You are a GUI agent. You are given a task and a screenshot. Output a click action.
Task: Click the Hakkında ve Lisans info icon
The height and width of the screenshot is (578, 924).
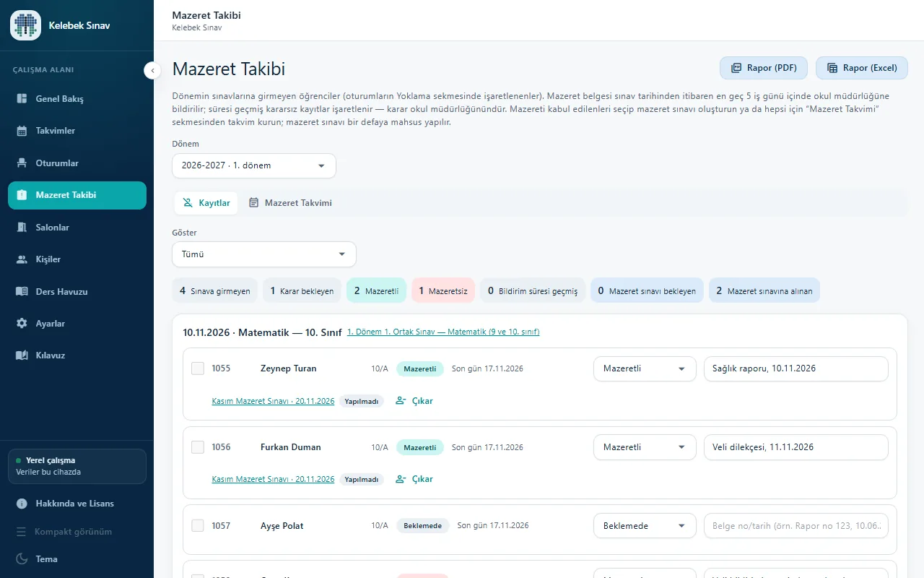click(22, 504)
